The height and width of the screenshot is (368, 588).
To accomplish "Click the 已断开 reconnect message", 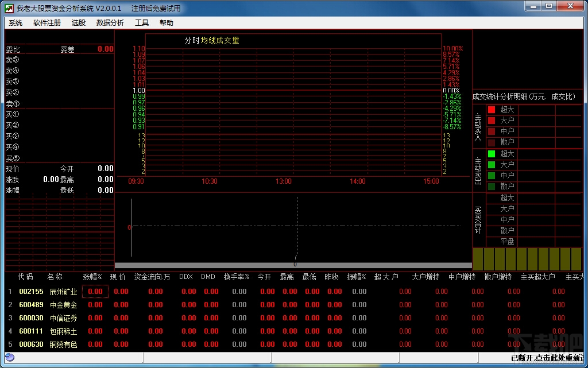I will point(547,358).
